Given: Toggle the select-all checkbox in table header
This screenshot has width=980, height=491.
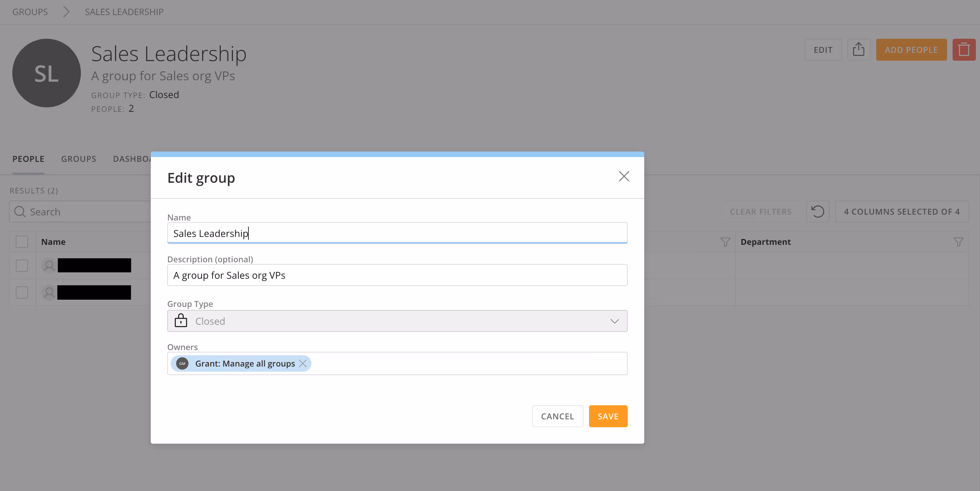Looking at the screenshot, I should tap(22, 242).
